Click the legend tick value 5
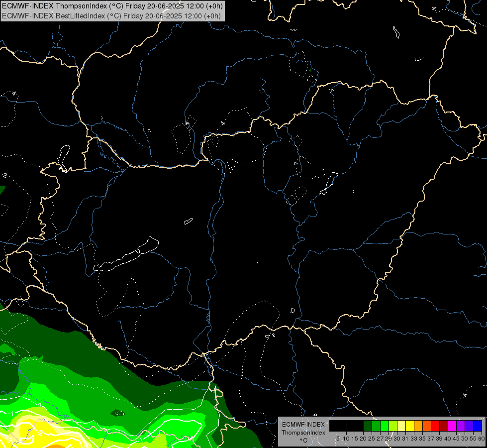The image size is (487, 448). [x=338, y=439]
